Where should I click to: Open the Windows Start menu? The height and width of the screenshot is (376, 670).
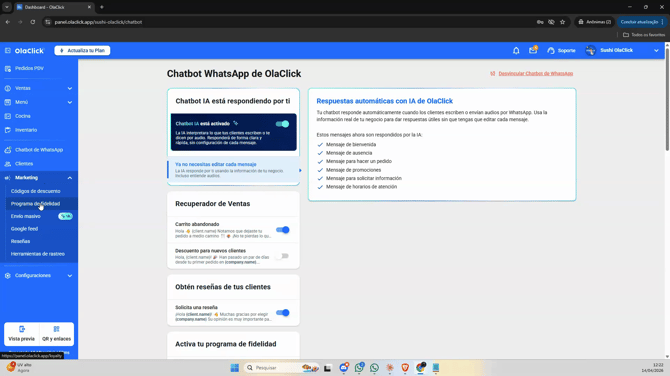point(235,367)
